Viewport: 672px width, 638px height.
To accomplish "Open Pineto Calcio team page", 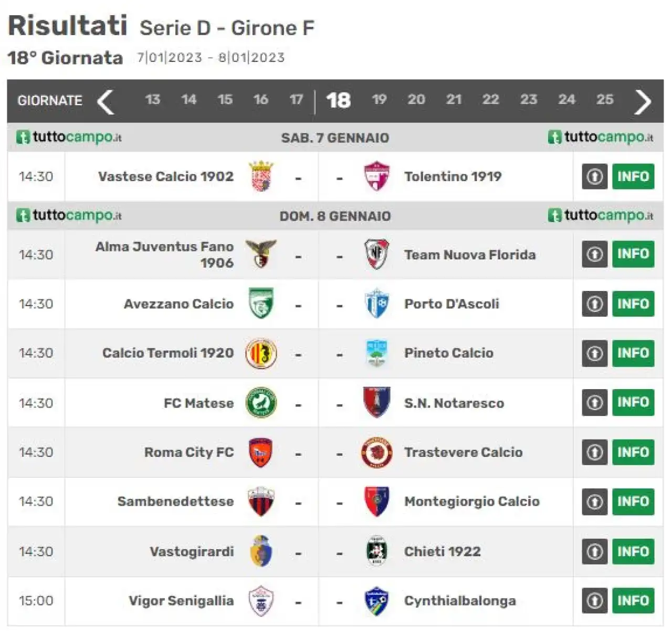I will (449, 353).
